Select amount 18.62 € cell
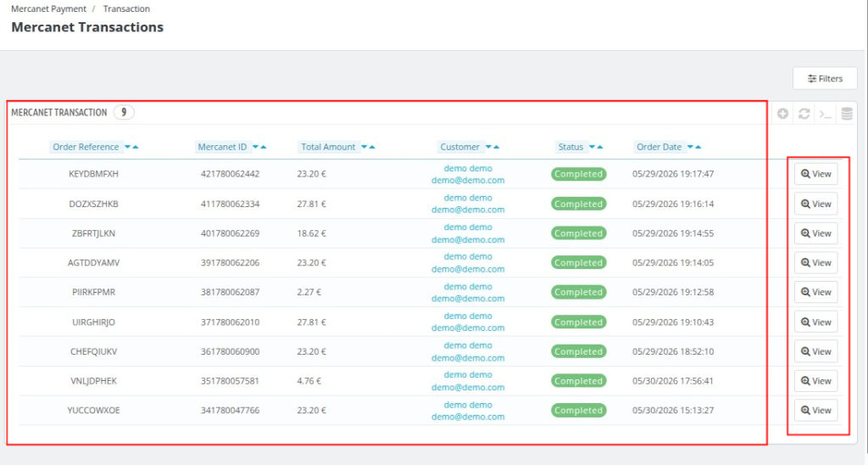The height and width of the screenshot is (465, 868). pyautogui.click(x=311, y=233)
